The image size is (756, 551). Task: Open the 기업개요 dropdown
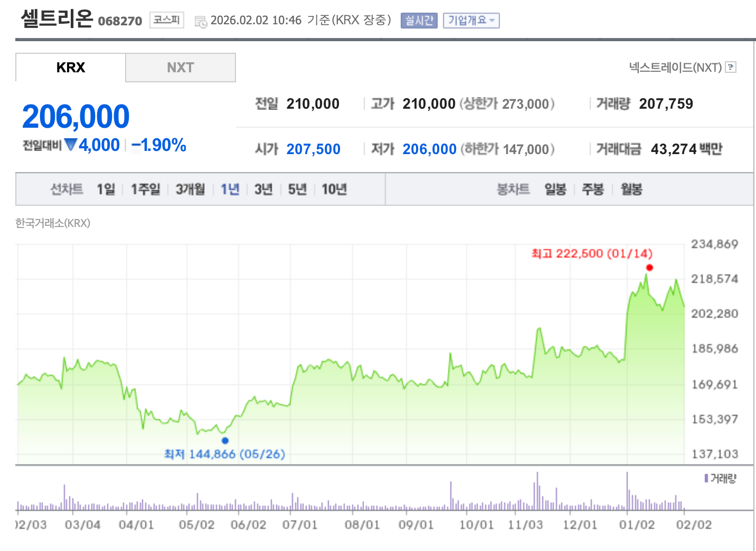click(471, 21)
